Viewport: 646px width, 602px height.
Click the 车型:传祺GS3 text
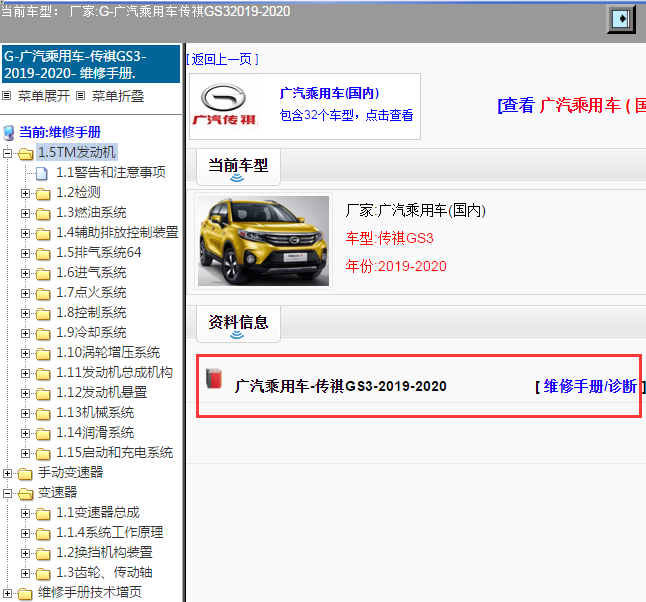[x=389, y=238]
